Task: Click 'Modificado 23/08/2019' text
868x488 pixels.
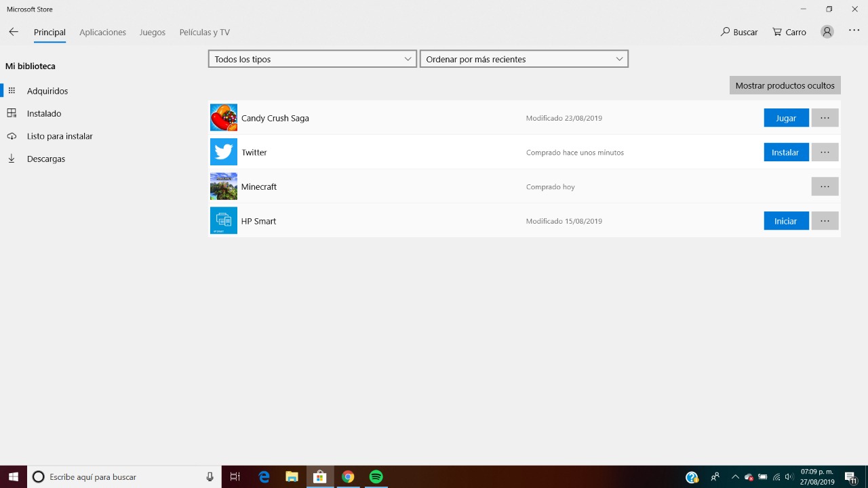Action: pos(564,118)
